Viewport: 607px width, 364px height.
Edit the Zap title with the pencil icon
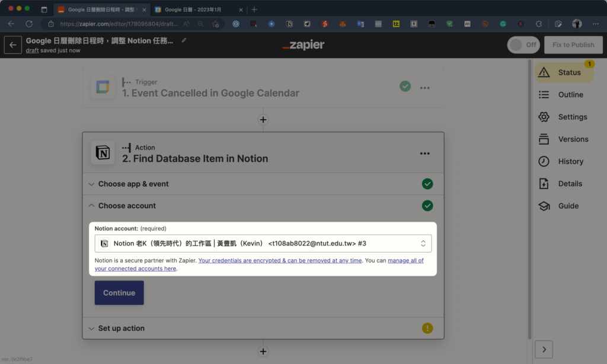(x=184, y=40)
